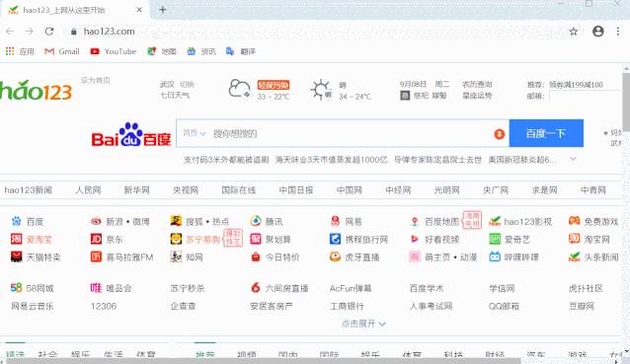Open the 新华网 nav item

[x=136, y=189]
